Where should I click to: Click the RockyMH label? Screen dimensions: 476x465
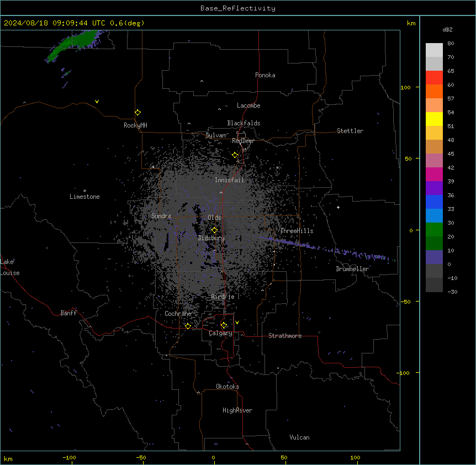[x=135, y=125]
